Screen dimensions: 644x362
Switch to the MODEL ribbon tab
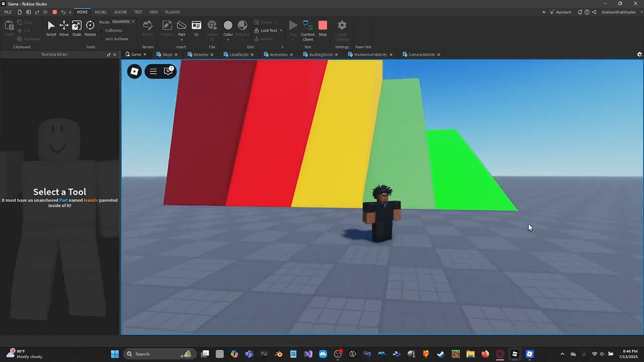[101, 11]
